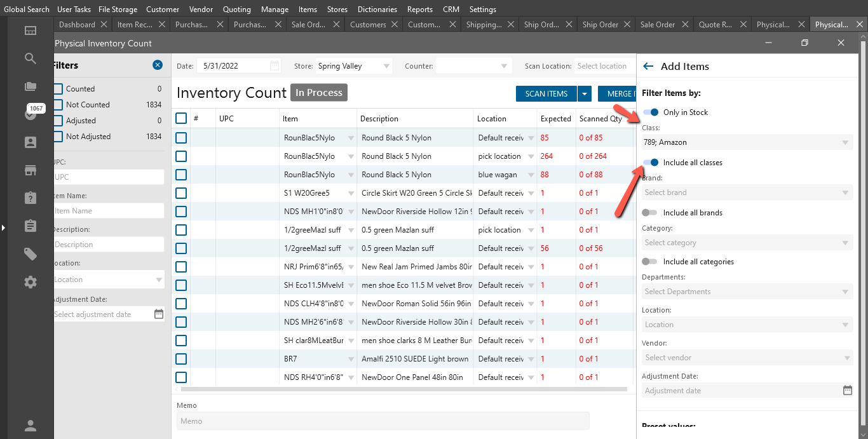
Task: Click into the Memo text field
Action: click(383, 421)
